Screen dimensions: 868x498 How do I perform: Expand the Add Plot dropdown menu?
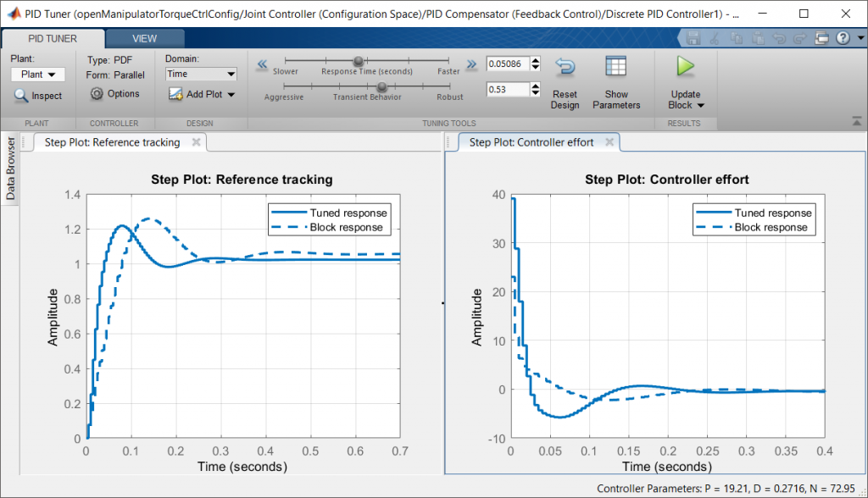click(x=231, y=95)
